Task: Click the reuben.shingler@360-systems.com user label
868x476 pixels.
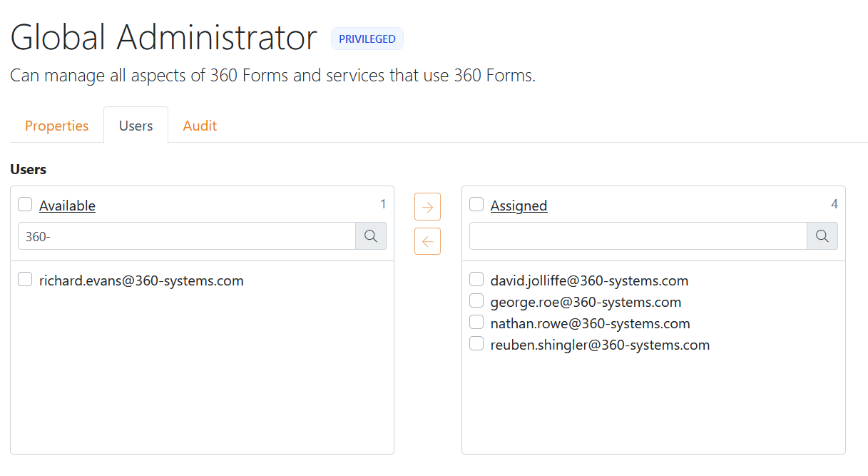Action: [x=600, y=345]
